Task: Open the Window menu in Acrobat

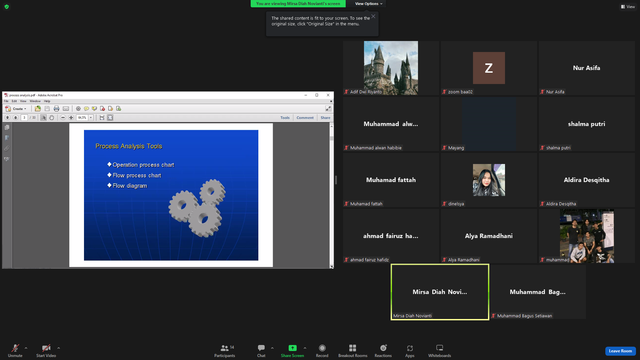Action: coord(35,101)
